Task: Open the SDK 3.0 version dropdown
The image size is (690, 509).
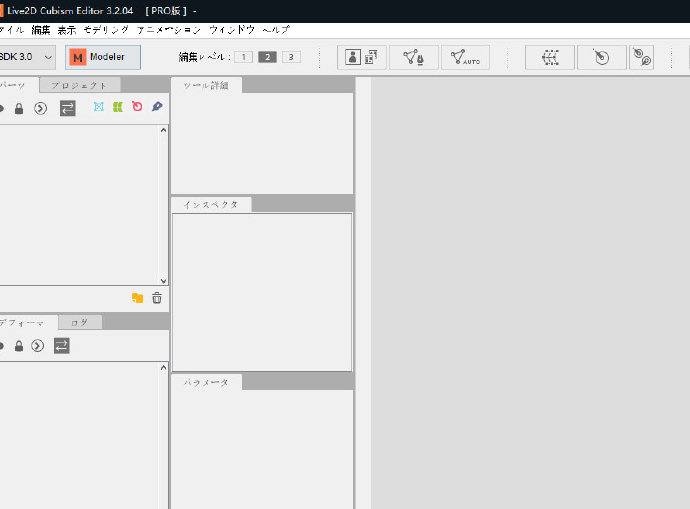Action: pyautogui.click(x=27, y=57)
